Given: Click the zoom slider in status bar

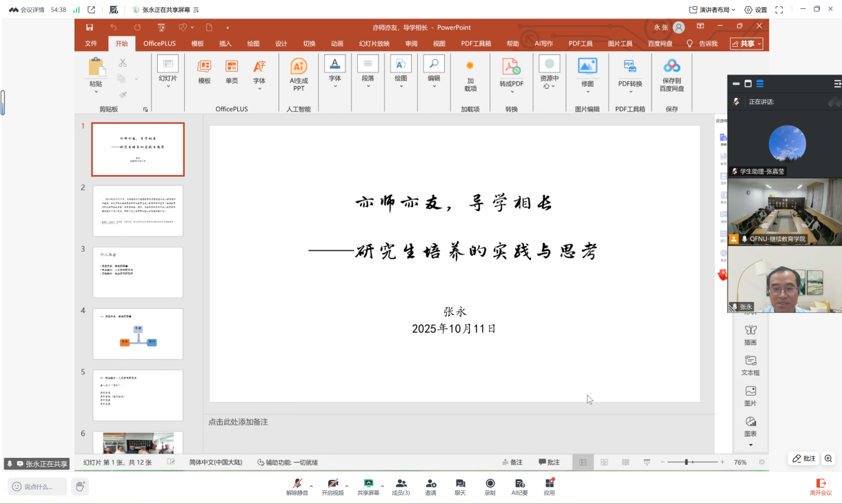Looking at the screenshot, I should (x=687, y=462).
